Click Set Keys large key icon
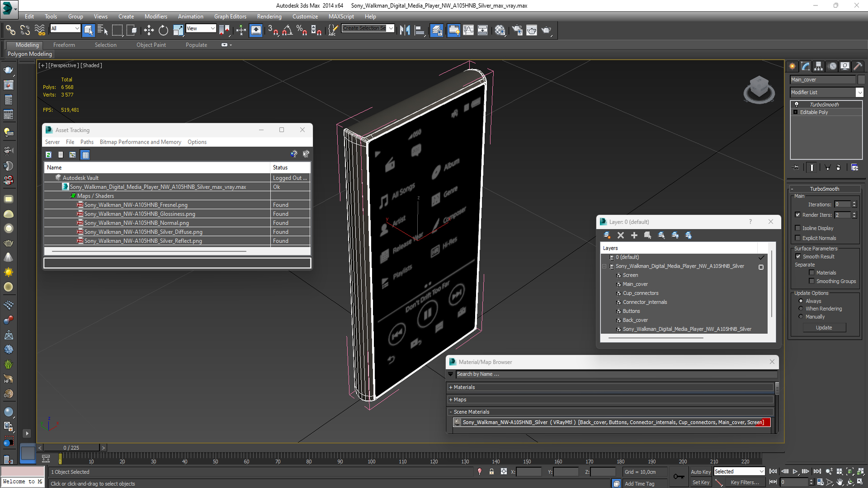Image resolution: width=868 pixels, height=488 pixels. [679, 476]
